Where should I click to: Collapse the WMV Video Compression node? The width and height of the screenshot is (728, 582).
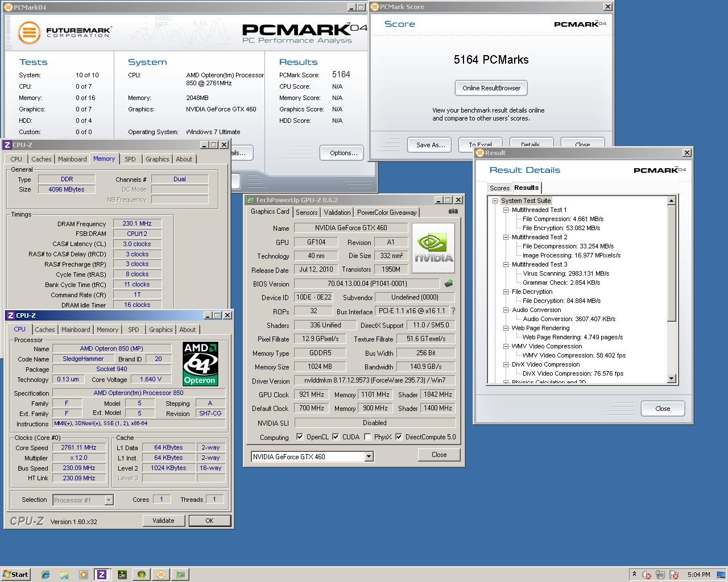pos(506,346)
